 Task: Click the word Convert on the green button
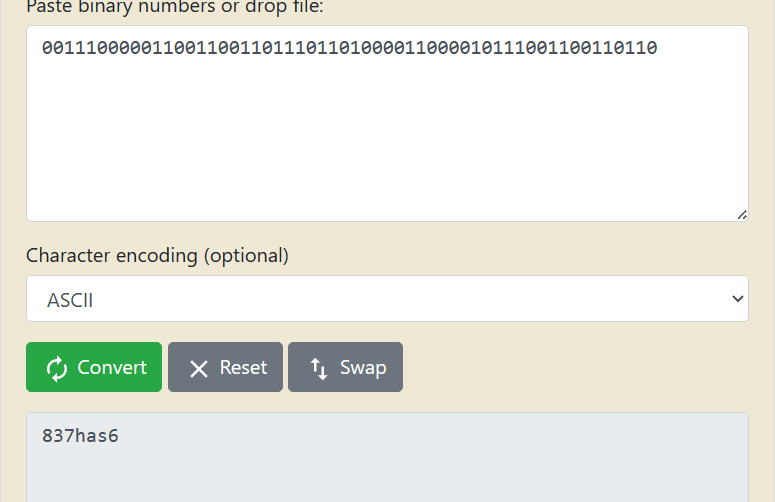[x=112, y=368]
